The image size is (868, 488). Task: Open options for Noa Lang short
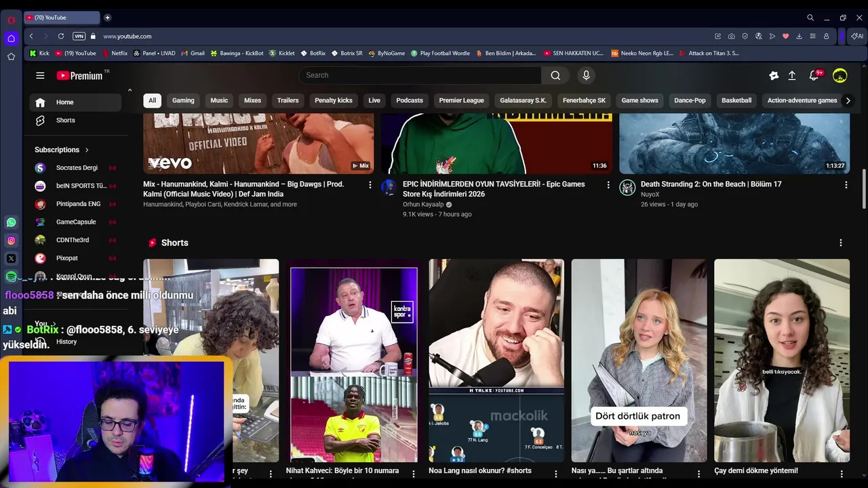[x=556, y=474]
